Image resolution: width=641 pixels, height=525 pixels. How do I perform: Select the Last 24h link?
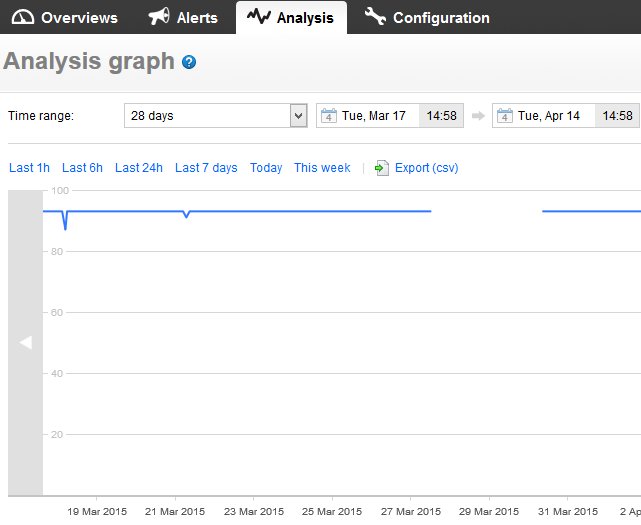(x=139, y=168)
